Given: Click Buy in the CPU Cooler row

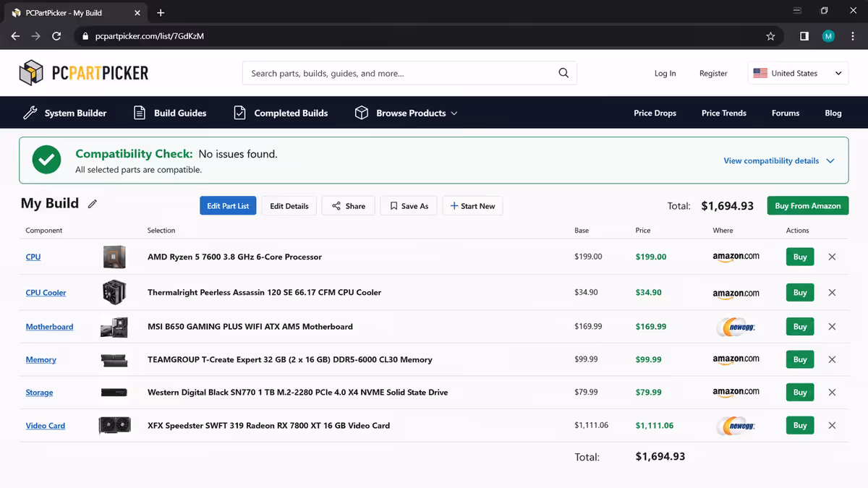Looking at the screenshot, I should pos(800,293).
